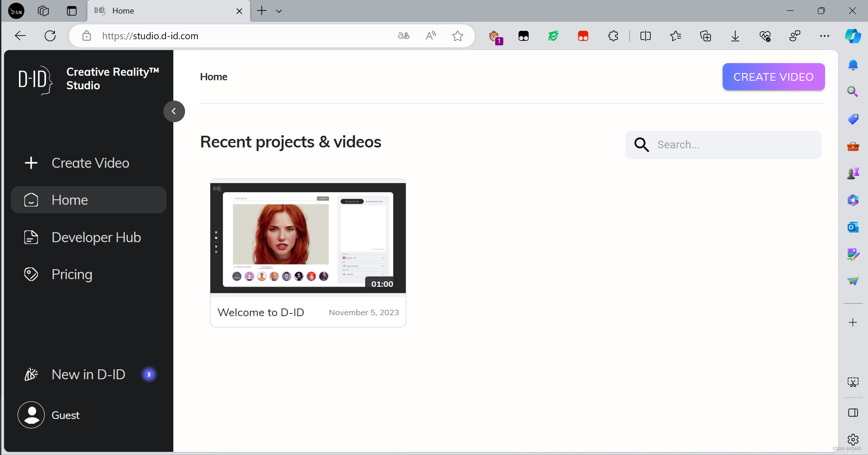Viewport: 868px width, 455px height.
Task: Click the plus icon beside Create Video
Action: click(x=31, y=163)
